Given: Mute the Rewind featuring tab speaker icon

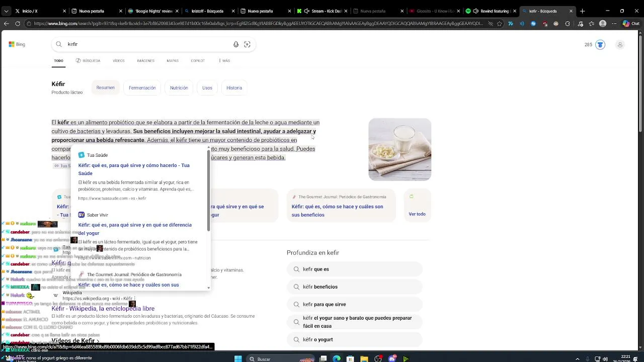Looking at the screenshot, I should click(475, 11).
